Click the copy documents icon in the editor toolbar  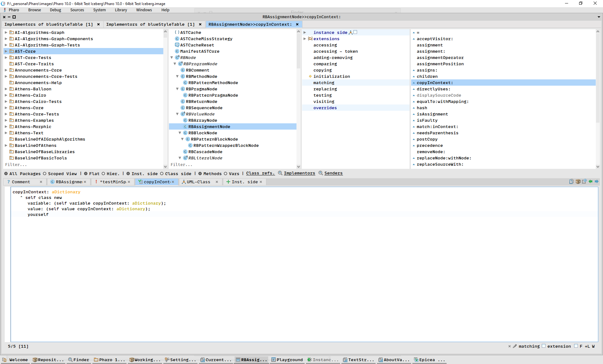(x=571, y=181)
